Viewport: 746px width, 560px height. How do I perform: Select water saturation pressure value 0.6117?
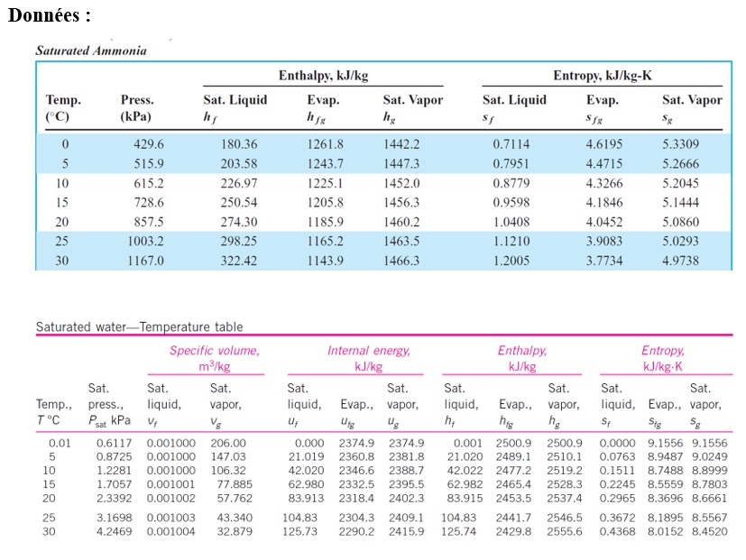pyautogui.click(x=113, y=443)
